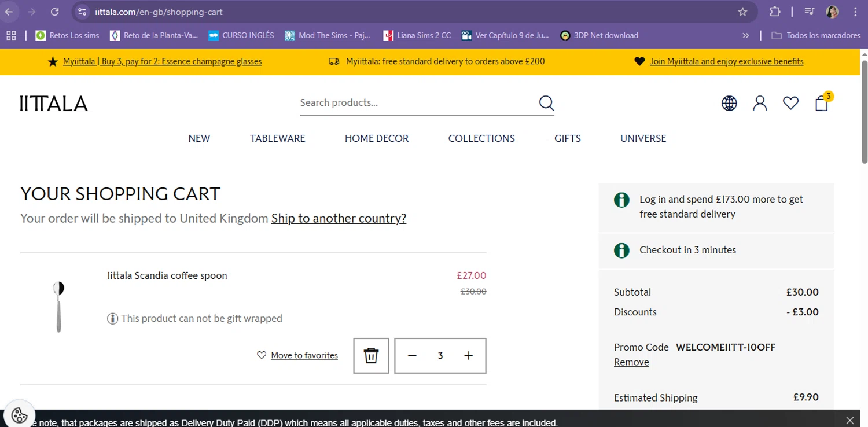Click the browser back arrow
Viewport: 868px width, 427px height.
click(x=9, y=12)
